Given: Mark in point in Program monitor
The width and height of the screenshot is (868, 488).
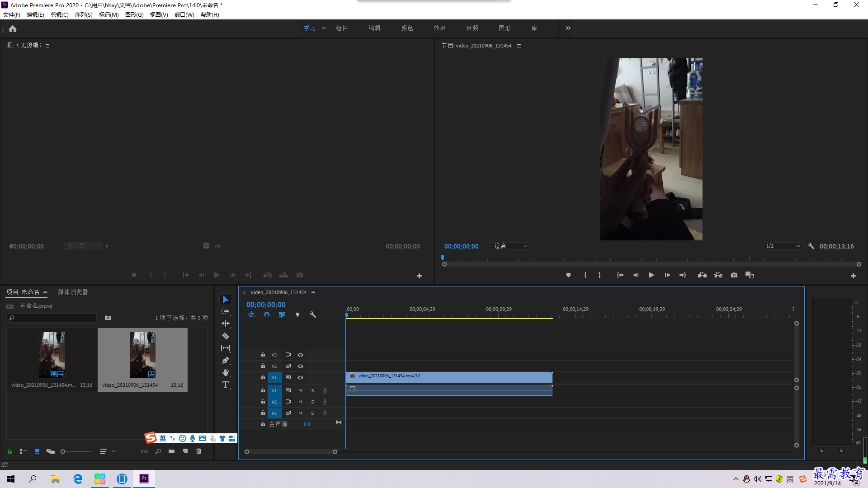Looking at the screenshot, I should [x=585, y=275].
